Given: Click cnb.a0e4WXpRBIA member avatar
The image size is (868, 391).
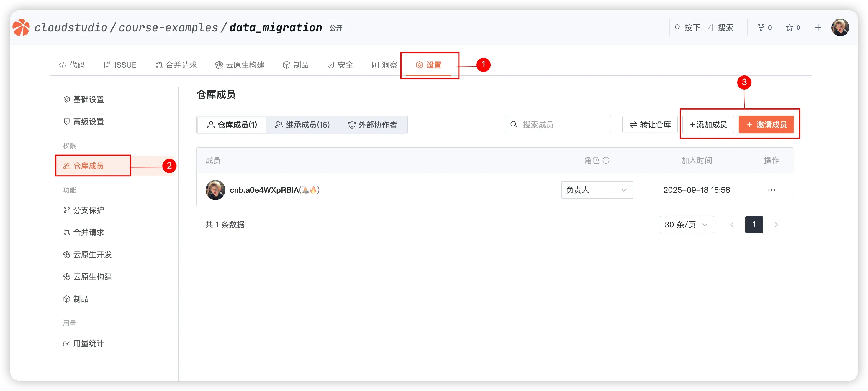Looking at the screenshot, I should [215, 190].
